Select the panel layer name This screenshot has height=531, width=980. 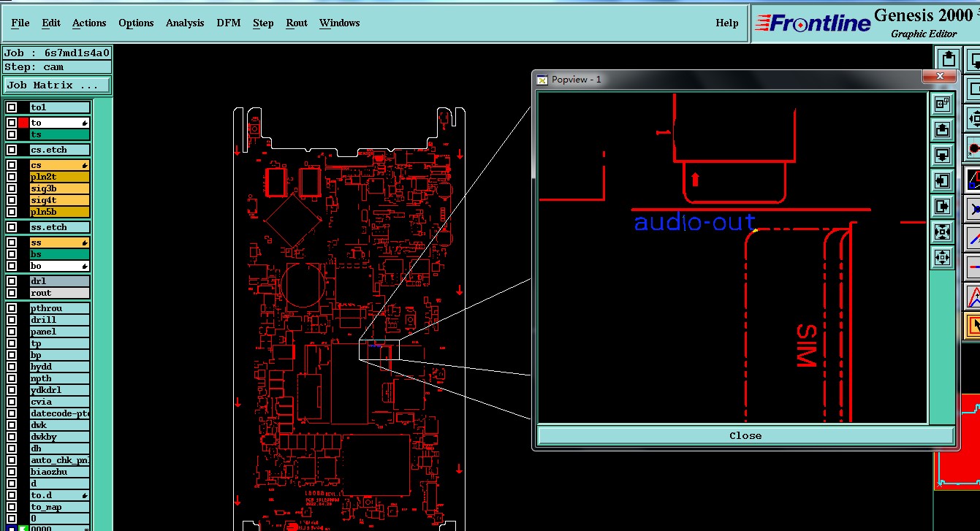[60, 332]
